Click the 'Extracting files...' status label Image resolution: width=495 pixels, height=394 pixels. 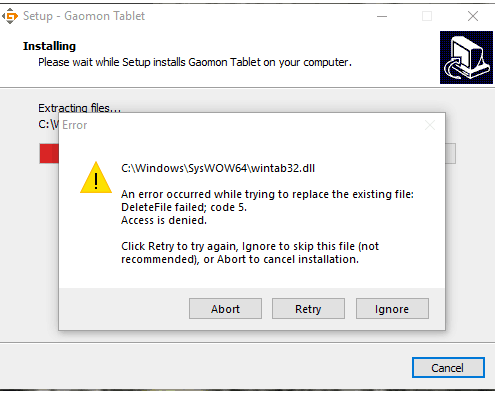click(79, 108)
